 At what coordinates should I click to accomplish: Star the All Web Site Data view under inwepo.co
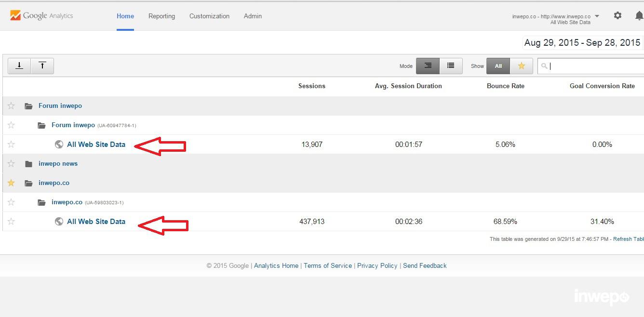click(x=11, y=221)
